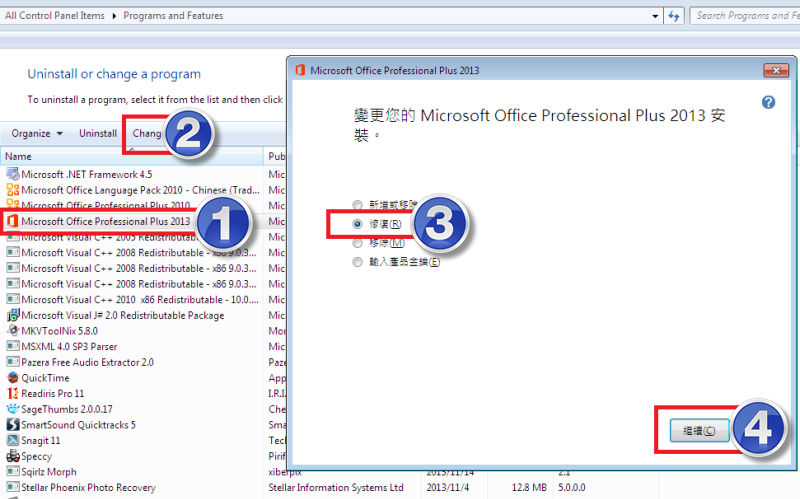Select the 新增或移除 radio button
Image resolution: width=800 pixels, height=499 pixels.
click(x=357, y=205)
